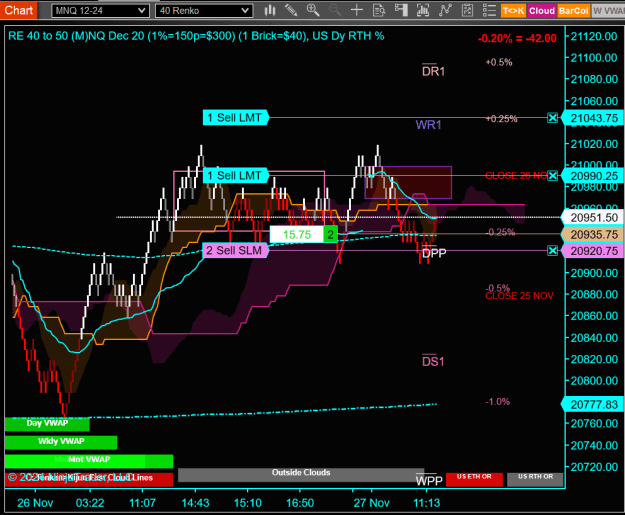Select the 1 Sell LMT order label at 20990.25

pyautogui.click(x=236, y=175)
